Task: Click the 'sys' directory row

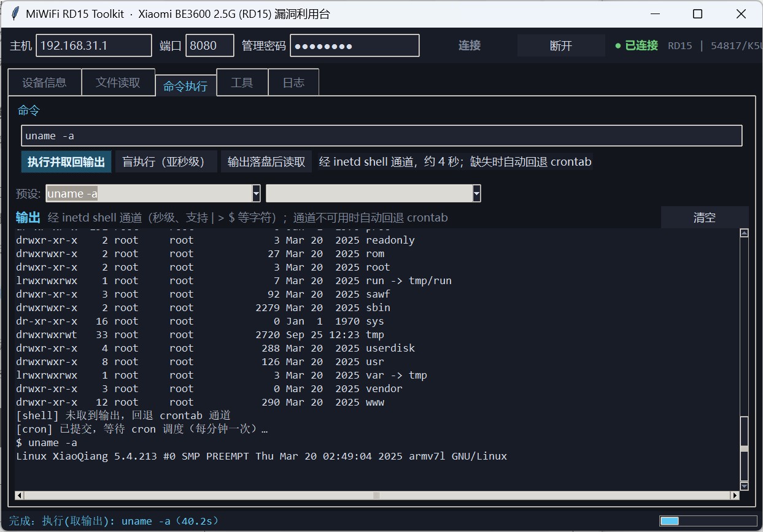Action: pyautogui.click(x=200, y=321)
